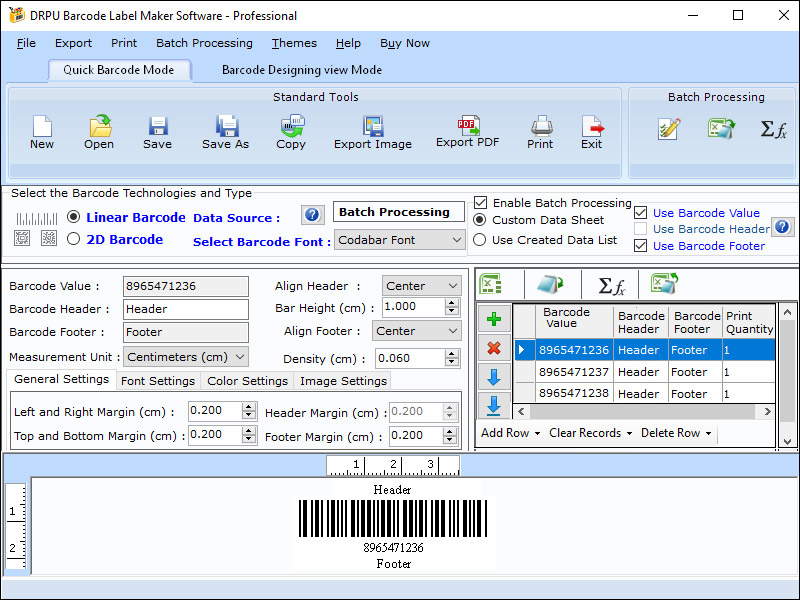Screen dimensions: 800x600
Task: Click the Export Image icon
Action: point(373,127)
